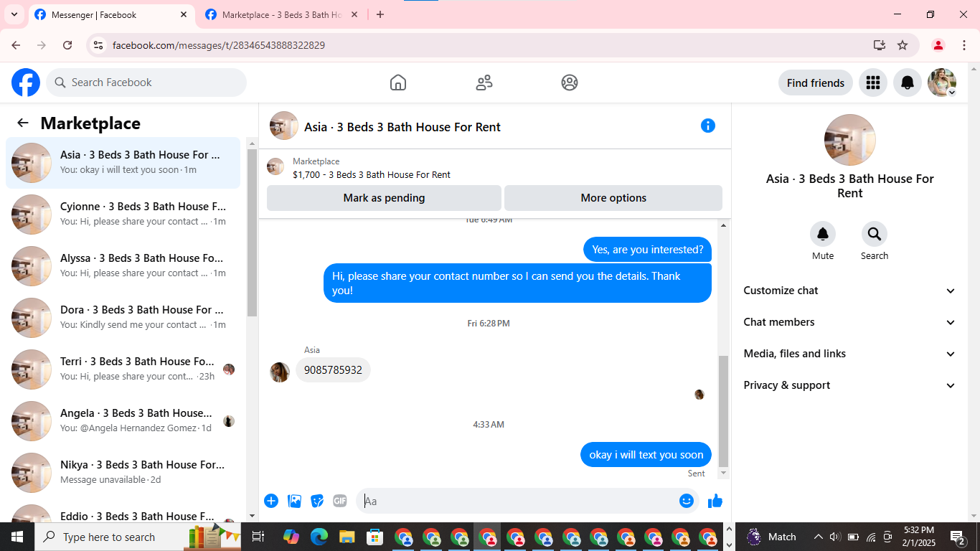Click the Facebook logo icon
Viewport: 980px width, 551px height.
(26, 83)
